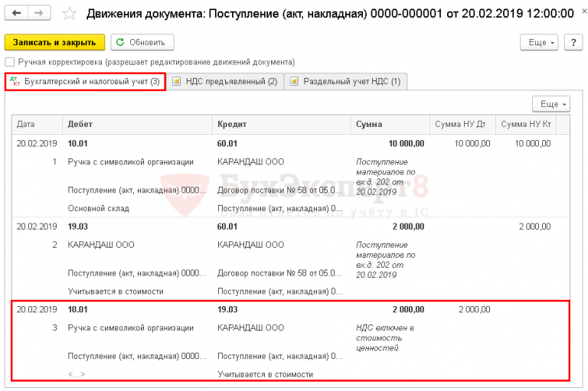588x391 pixels.
Task: Select Учитывается в стоимости in row 3 credit
Action: 265,374
